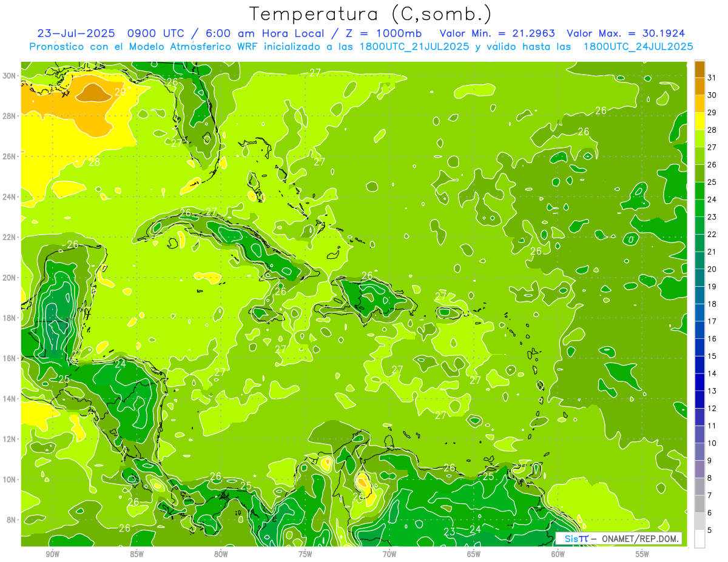The image size is (728, 562).
Task: Click the "80W" longitude axis label
Action: (x=221, y=554)
